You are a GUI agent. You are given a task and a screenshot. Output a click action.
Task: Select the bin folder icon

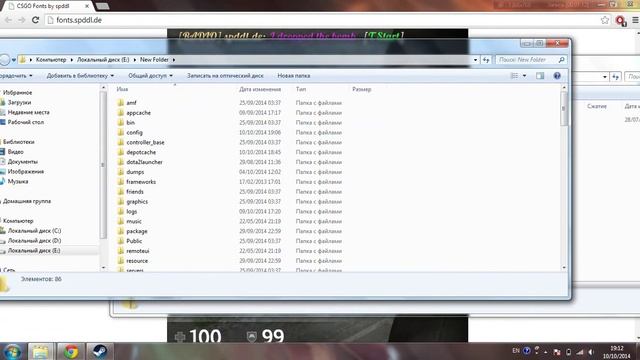coord(120,122)
